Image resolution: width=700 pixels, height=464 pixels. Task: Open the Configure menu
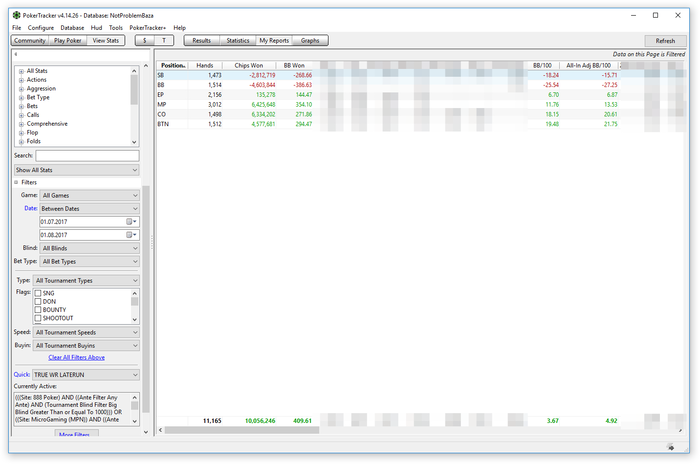[x=41, y=28]
